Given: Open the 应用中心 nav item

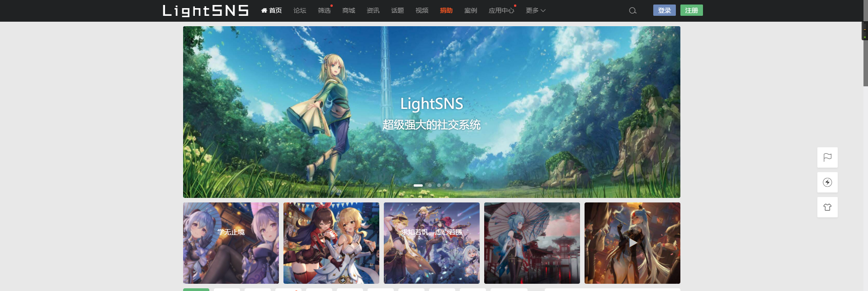Looking at the screenshot, I should [x=501, y=10].
